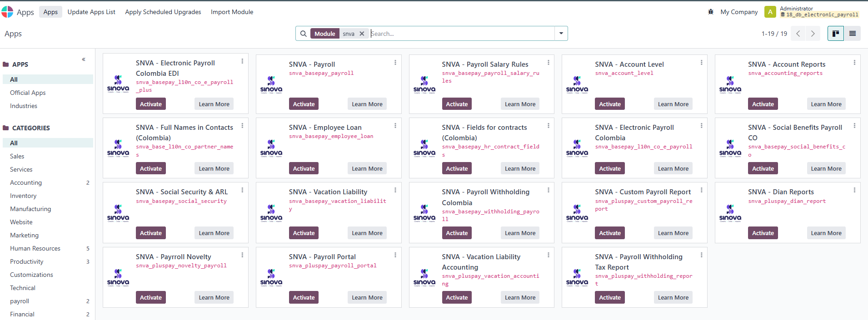The width and height of the screenshot is (868, 320).
Task: Remove the snva Module filter facet
Action: [362, 34]
